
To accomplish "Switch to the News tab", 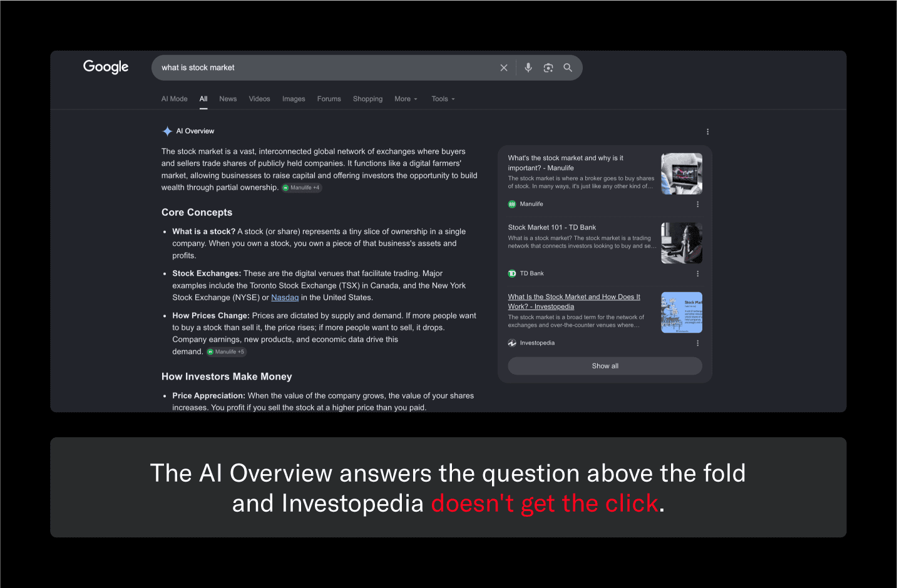I will pos(228,99).
